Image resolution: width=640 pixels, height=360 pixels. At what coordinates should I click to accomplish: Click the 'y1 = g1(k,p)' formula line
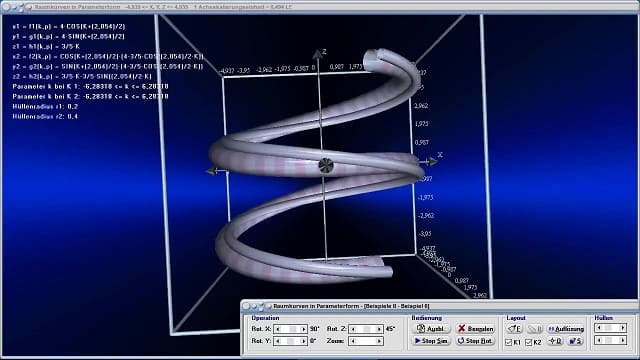click(x=68, y=36)
